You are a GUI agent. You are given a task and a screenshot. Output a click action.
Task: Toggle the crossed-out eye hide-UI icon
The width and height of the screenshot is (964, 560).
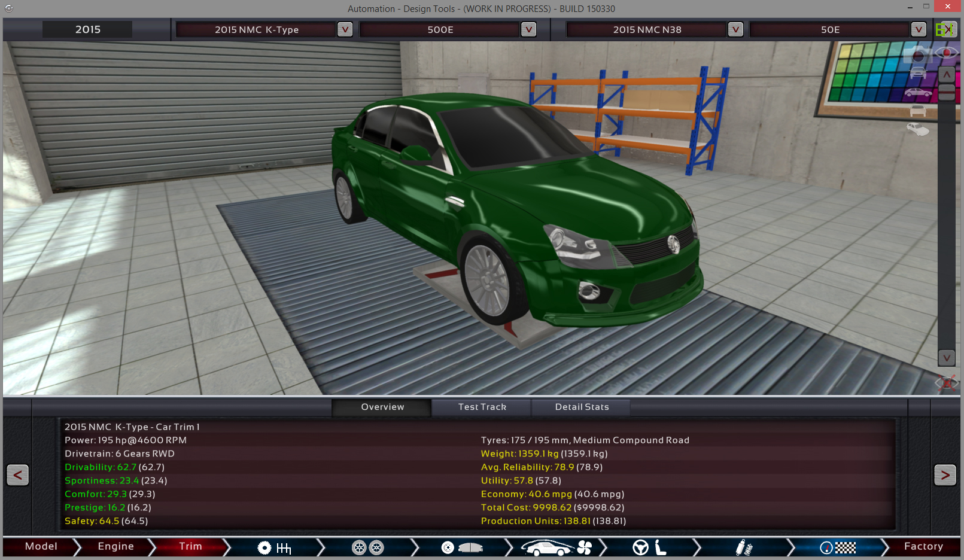click(x=947, y=382)
